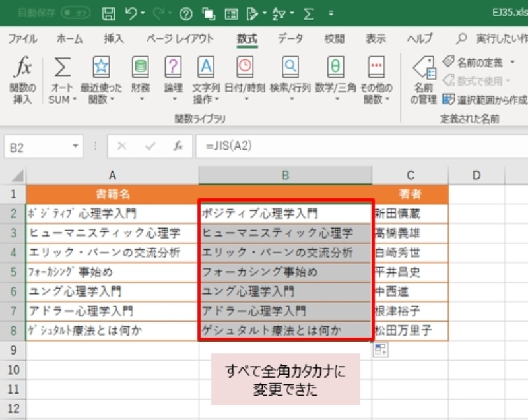This screenshot has width=528, height=420.
Task: Click the formula bar showing =JIS(A2)
Action: [356, 146]
